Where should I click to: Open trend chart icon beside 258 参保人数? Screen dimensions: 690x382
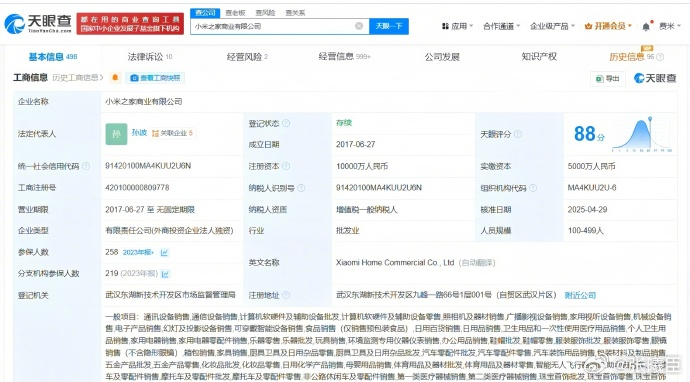click(164, 253)
